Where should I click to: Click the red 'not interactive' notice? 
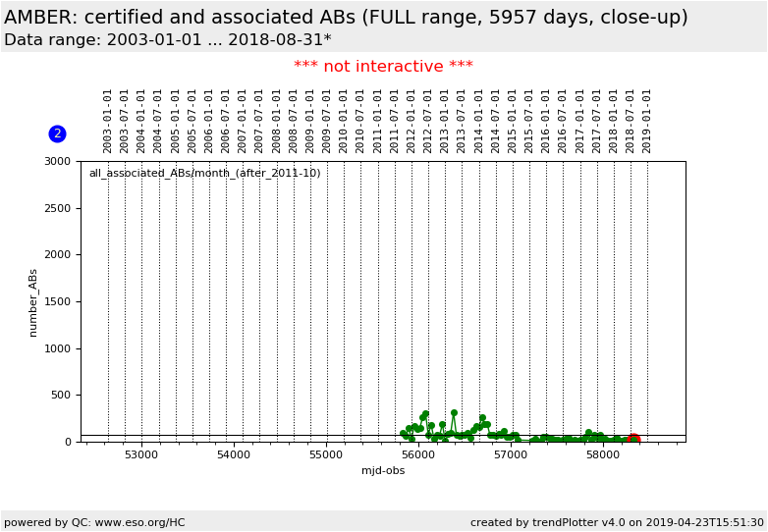pyautogui.click(x=383, y=67)
